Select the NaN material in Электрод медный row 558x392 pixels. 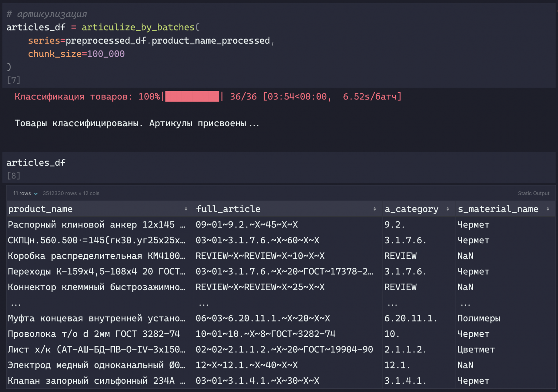tap(465, 365)
